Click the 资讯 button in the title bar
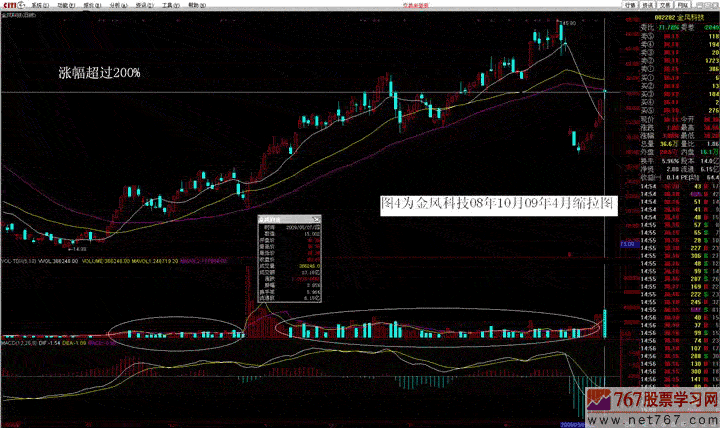This screenshot has width=720, height=428. point(647,5)
